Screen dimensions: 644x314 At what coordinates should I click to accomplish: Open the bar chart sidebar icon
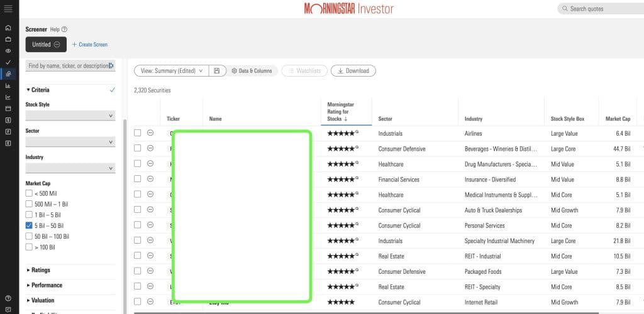8,85
